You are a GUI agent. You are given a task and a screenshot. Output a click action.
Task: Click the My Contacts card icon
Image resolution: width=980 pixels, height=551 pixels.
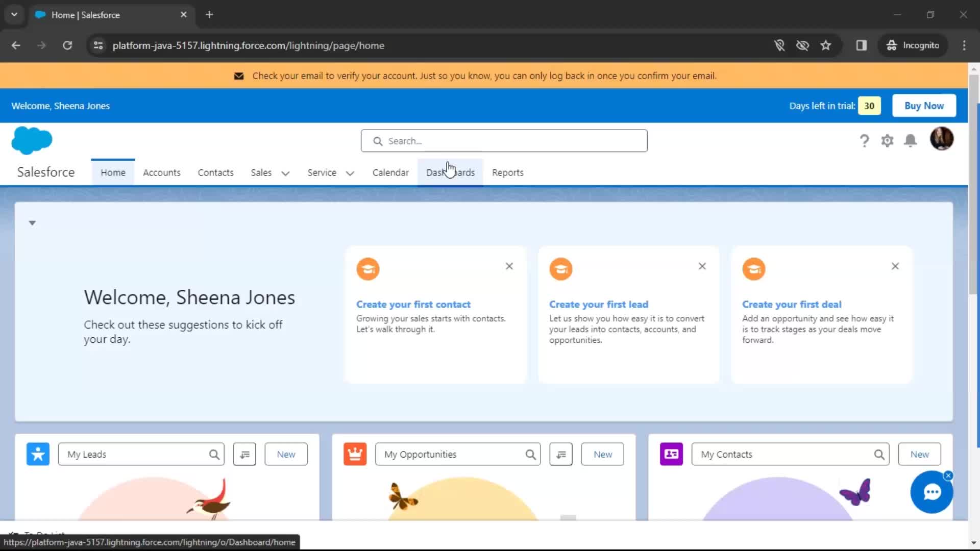tap(671, 454)
